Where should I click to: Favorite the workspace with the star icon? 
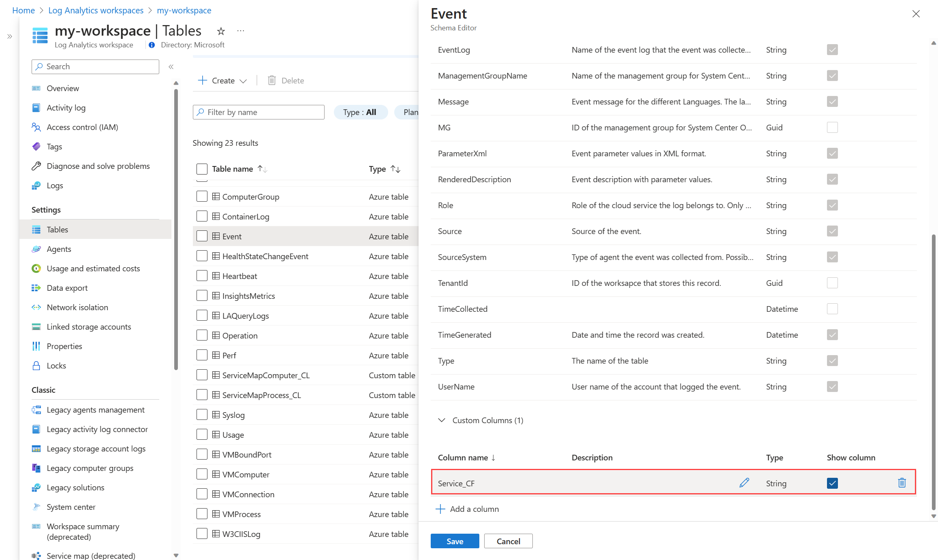tap(221, 31)
